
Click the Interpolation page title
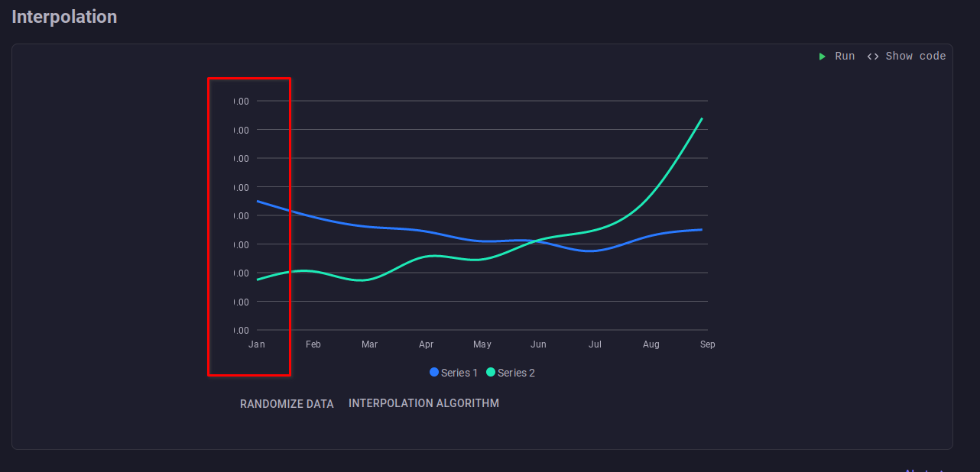pyautogui.click(x=64, y=16)
